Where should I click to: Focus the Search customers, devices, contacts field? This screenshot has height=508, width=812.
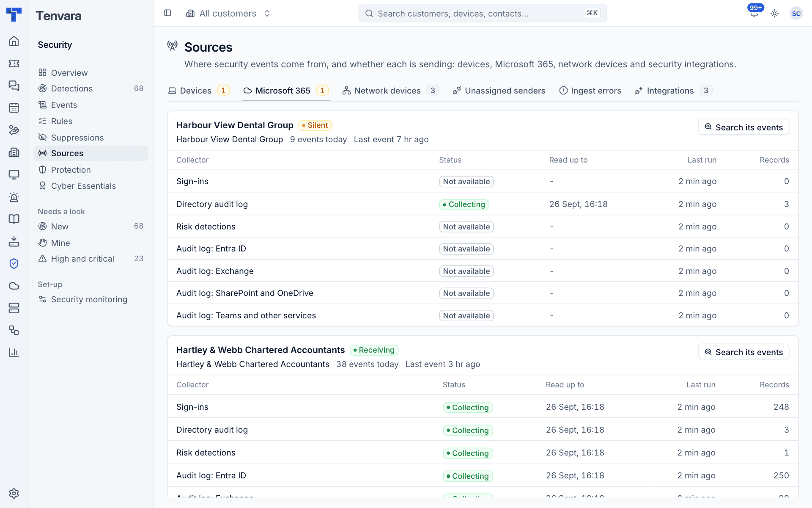(483, 14)
